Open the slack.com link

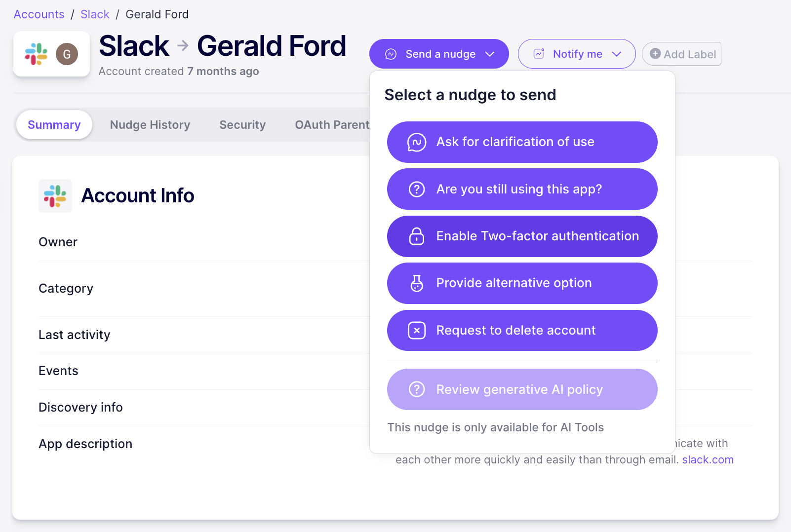coord(708,460)
